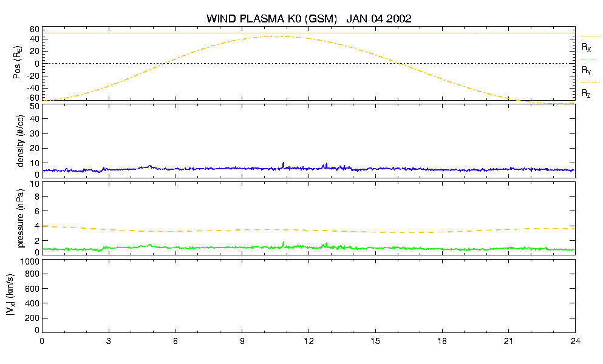Click the dash-dot line sample above Rz legend

pyautogui.click(x=590, y=83)
